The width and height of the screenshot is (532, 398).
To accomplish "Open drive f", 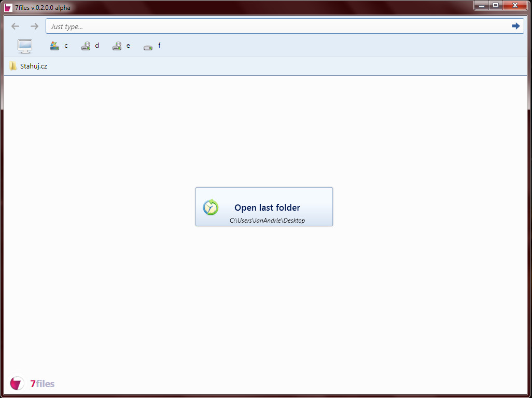I will [x=152, y=46].
